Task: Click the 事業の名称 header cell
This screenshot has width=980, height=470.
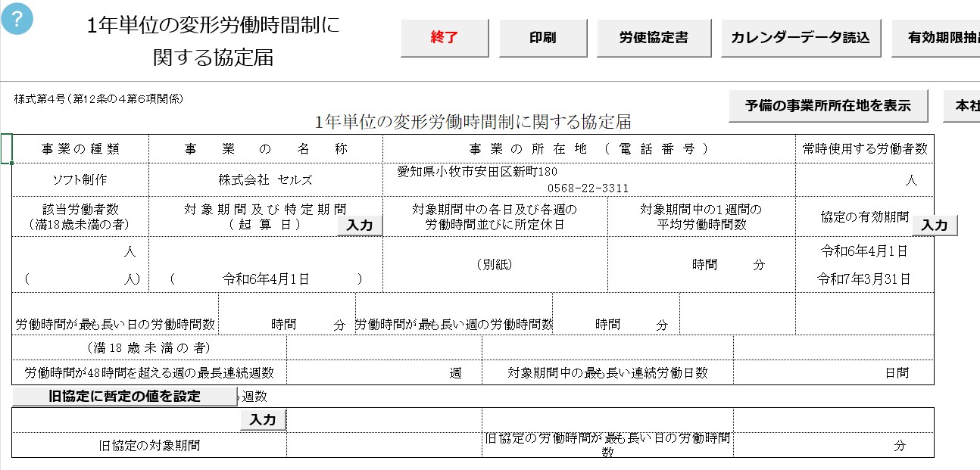Action: click(266, 149)
